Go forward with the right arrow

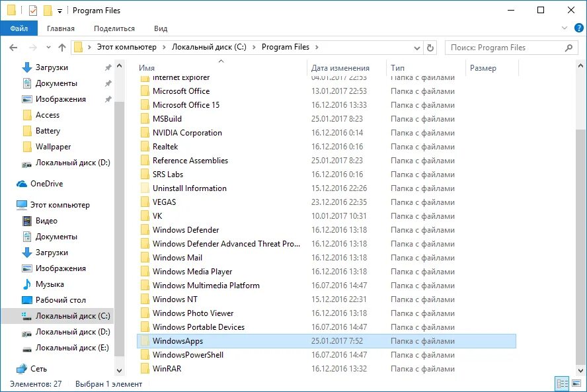coord(33,48)
